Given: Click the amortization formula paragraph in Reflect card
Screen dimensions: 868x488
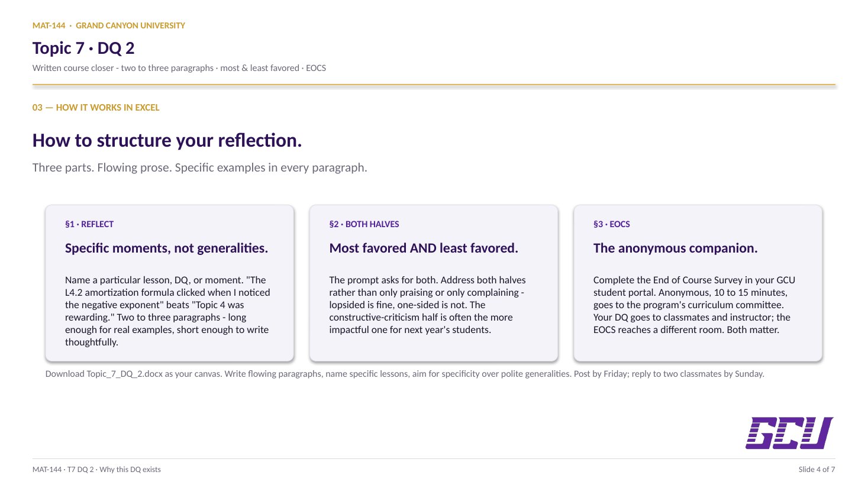Looking at the screenshot, I should [168, 311].
